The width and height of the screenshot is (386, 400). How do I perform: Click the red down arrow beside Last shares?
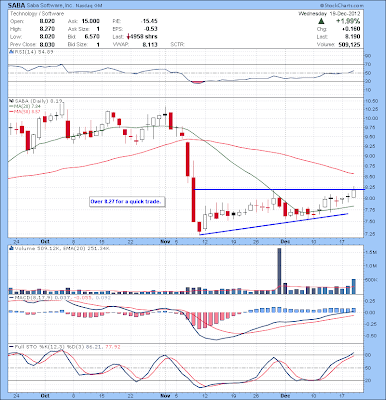[128, 37]
